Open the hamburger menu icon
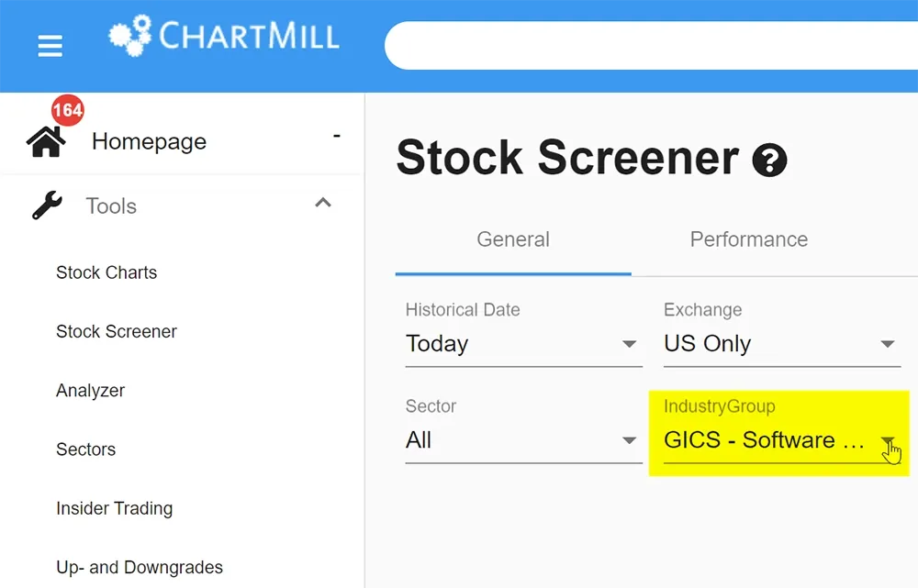The width and height of the screenshot is (918, 588). pyautogui.click(x=50, y=46)
